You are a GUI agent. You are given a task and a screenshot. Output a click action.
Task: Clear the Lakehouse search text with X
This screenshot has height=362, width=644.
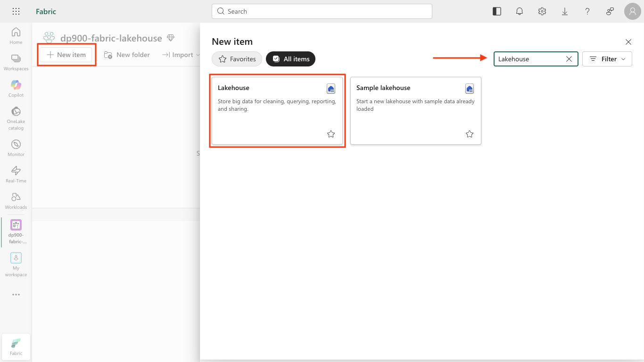coord(569,59)
